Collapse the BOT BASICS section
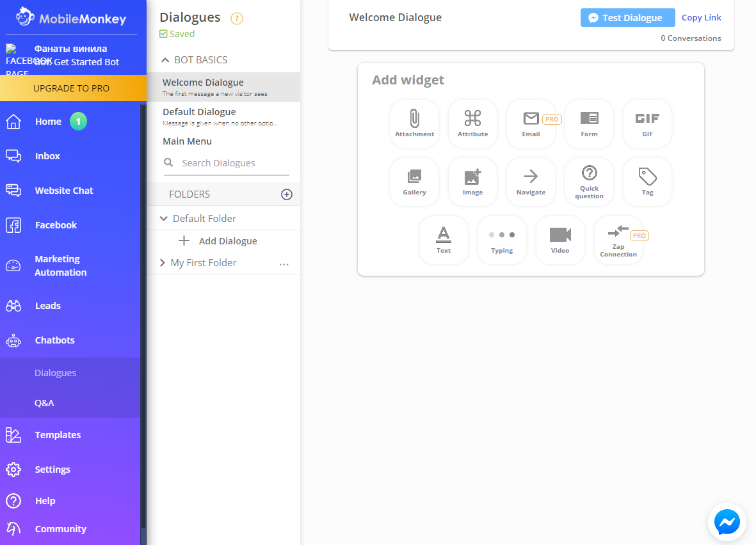756x545 pixels. click(x=165, y=60)
